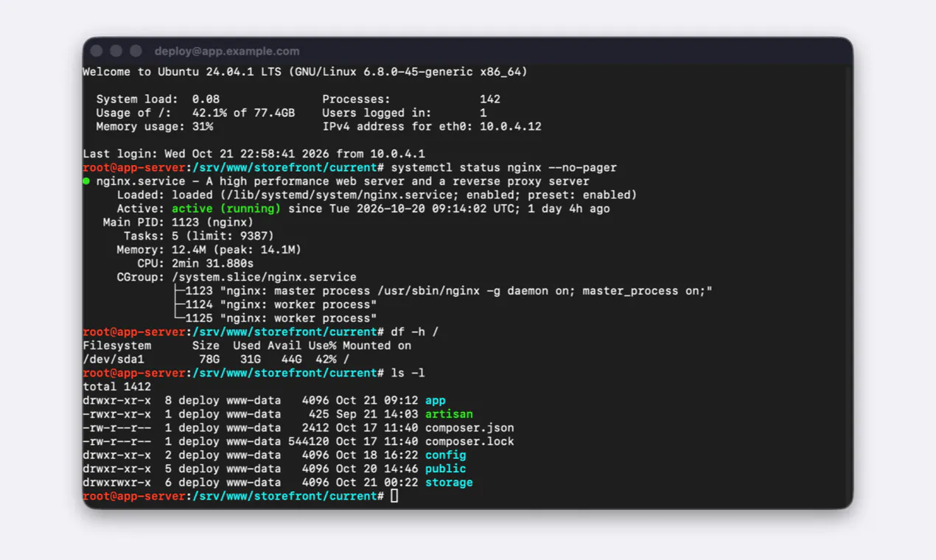Click the permissions drwxrwxr-x of storage
The width and height of the screenshot is (936, 560).
coord(117,483)
